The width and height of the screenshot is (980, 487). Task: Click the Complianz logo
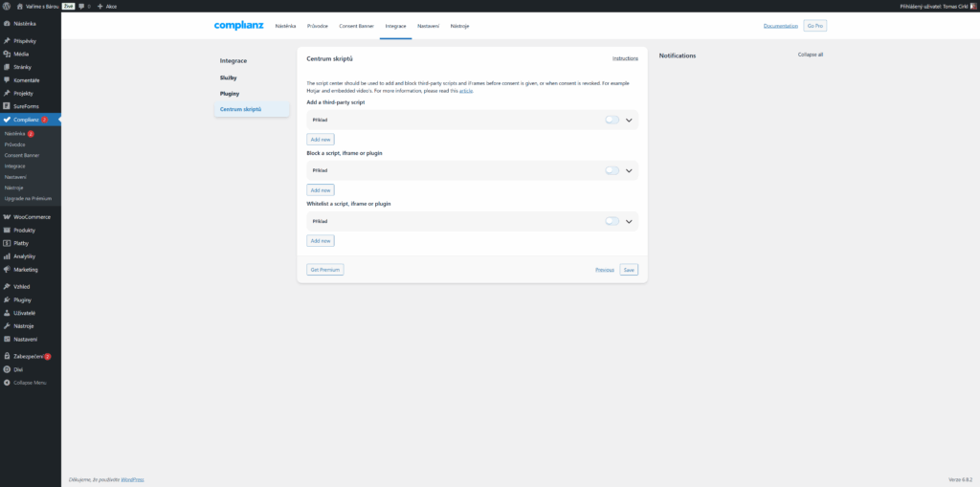[237, 26]
